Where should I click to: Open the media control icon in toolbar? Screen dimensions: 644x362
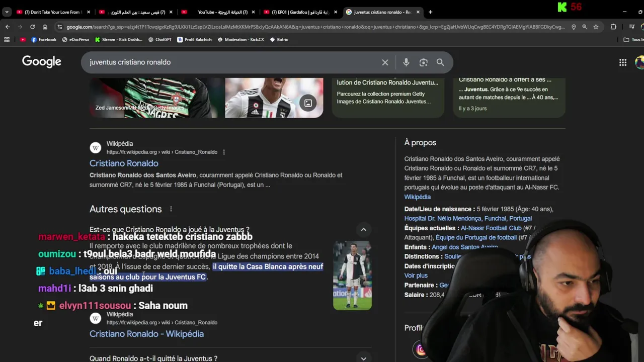tap(632, 27)
